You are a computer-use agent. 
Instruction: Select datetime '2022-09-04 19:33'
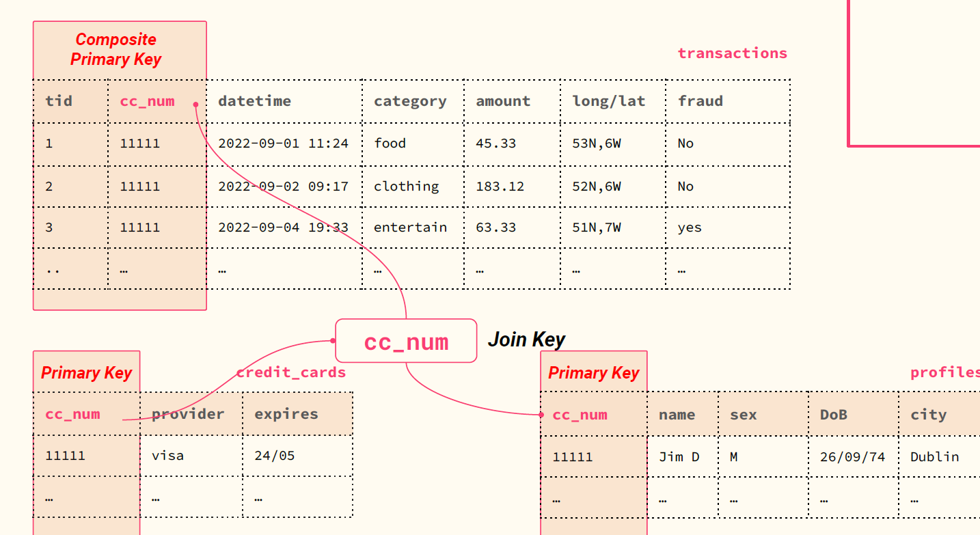coord(283,228)
